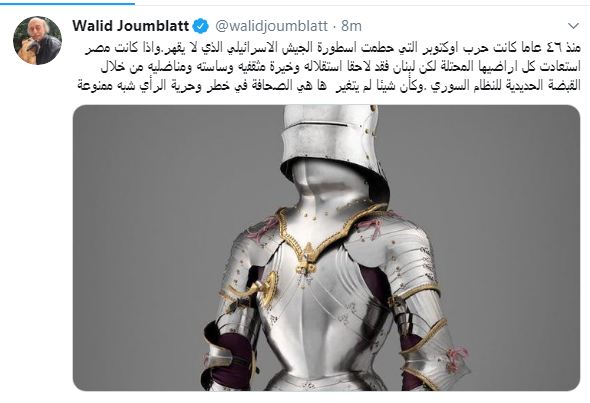Screen dimensions: 590x403
Task: Select the tweet line starting with القبضة الحديدية
Action: pos(329,86)
